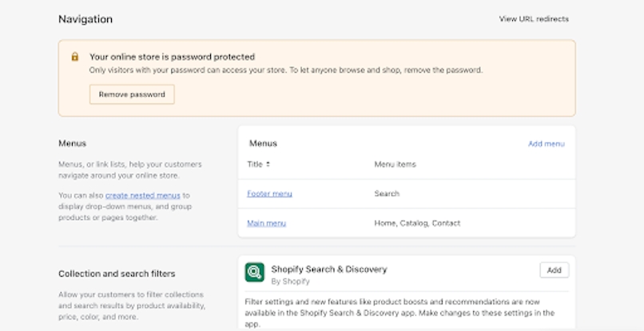Sort menus by the Title arrow icon
This screenshot has width=644, height=331.
point(268,165)
